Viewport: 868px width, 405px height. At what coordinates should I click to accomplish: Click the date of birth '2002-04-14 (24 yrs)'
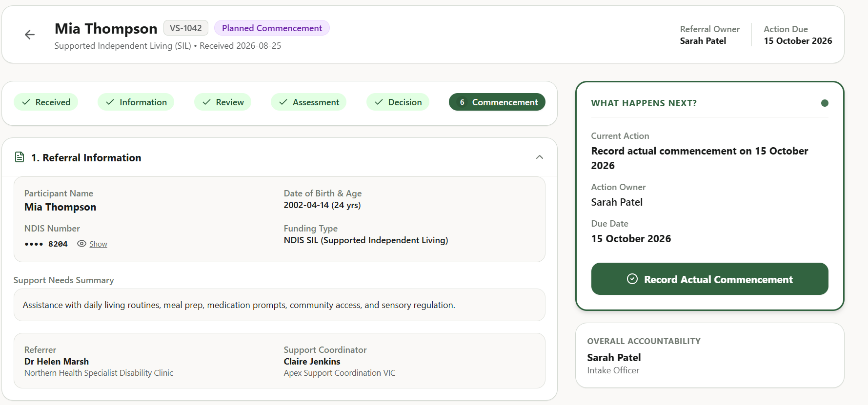coord(322,205)
